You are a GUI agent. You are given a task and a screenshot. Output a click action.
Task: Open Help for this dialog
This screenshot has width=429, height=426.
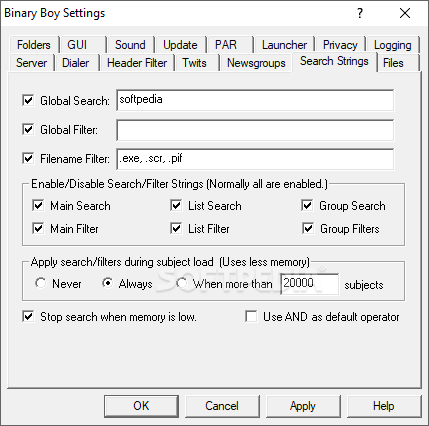pos(384,406)
